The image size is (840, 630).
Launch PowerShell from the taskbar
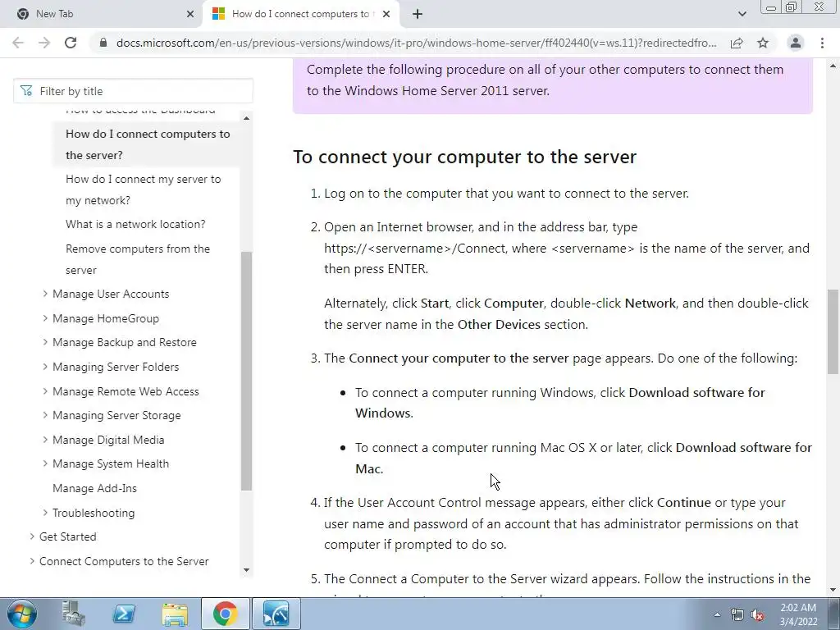tap(124, 614)
